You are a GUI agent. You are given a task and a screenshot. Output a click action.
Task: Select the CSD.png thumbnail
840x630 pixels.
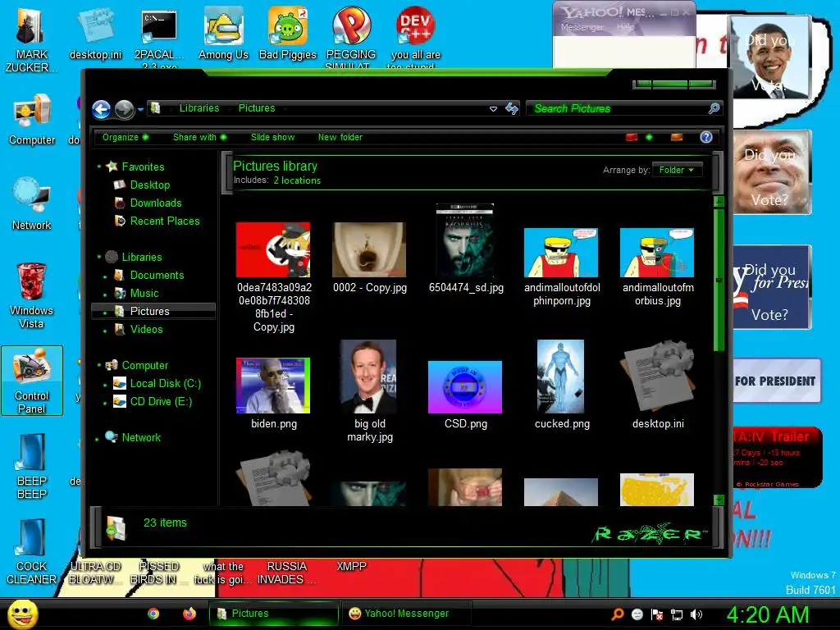465,387
